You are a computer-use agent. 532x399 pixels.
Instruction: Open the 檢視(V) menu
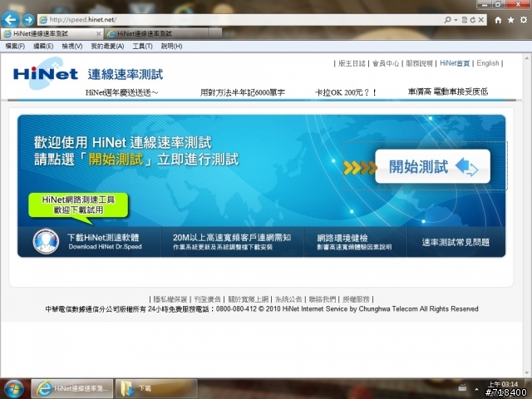coord(72,47)
